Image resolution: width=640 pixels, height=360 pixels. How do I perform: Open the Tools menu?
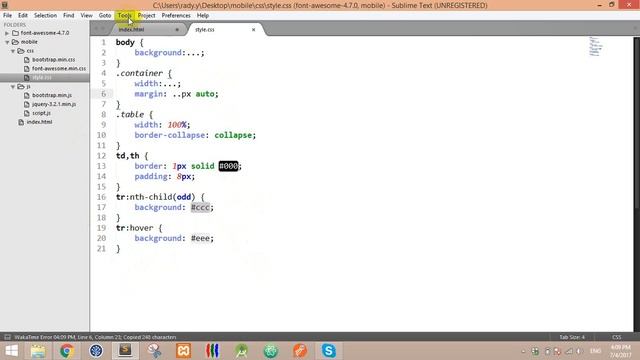point(124,16)
